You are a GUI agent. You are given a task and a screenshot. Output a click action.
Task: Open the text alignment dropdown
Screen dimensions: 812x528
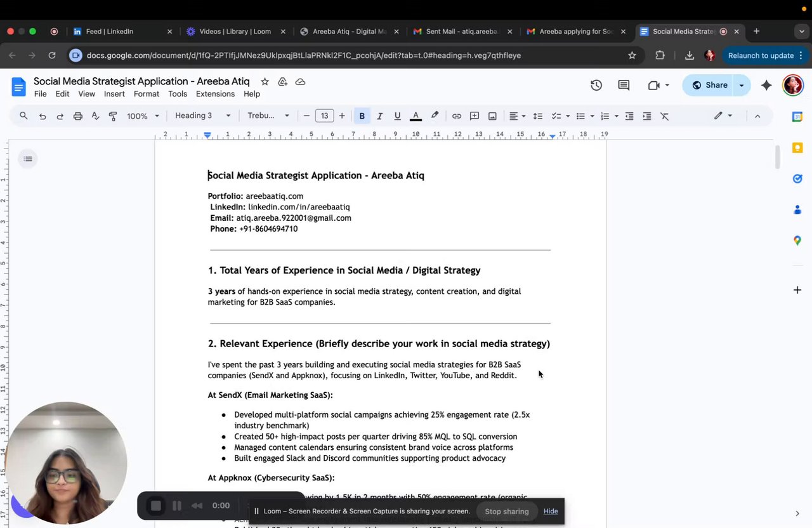pyautogui.click(x=518, y=116)
